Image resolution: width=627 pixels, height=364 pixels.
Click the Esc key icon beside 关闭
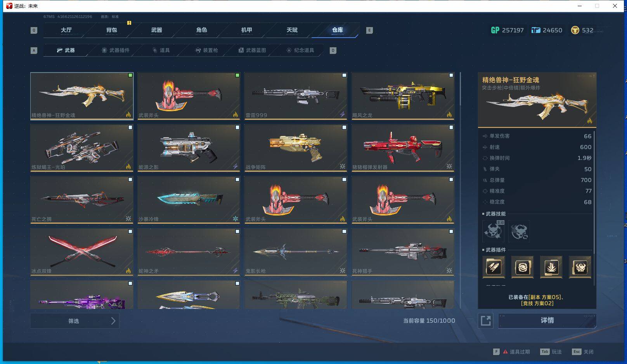coord(577,352)
